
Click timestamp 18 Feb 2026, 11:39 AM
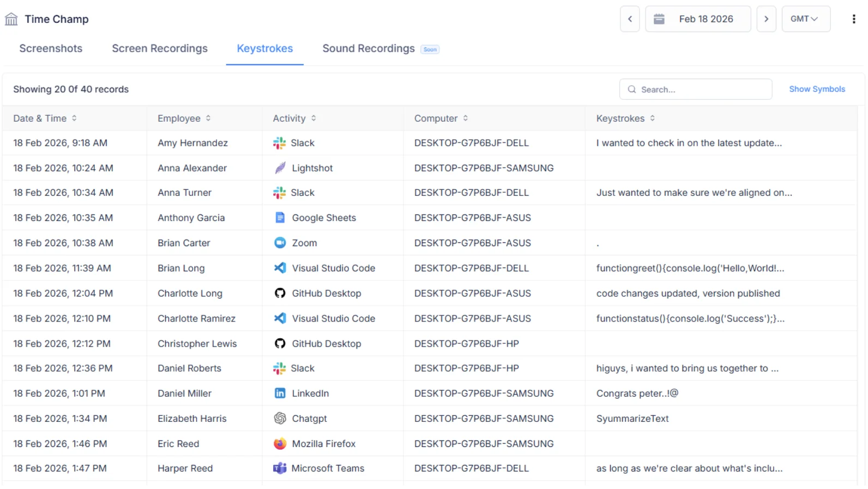[62, 268]
